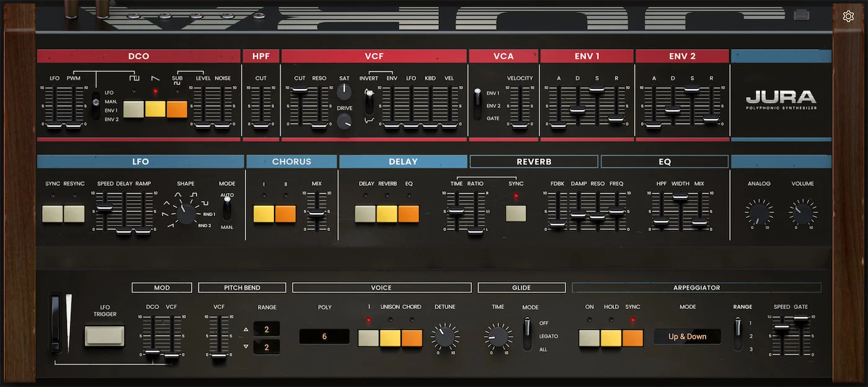Click the pitch bend range up arrow
Screen dimensions: 868x387
coord(246,329)
